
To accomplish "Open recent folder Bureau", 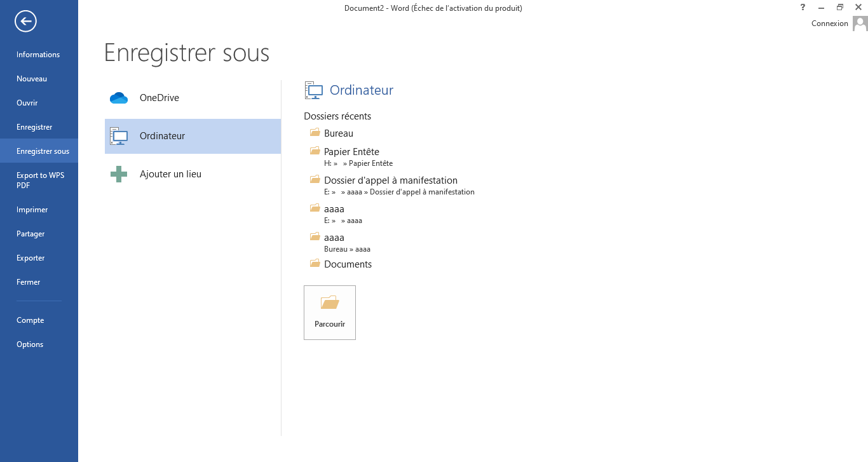I will click(339, 133).
